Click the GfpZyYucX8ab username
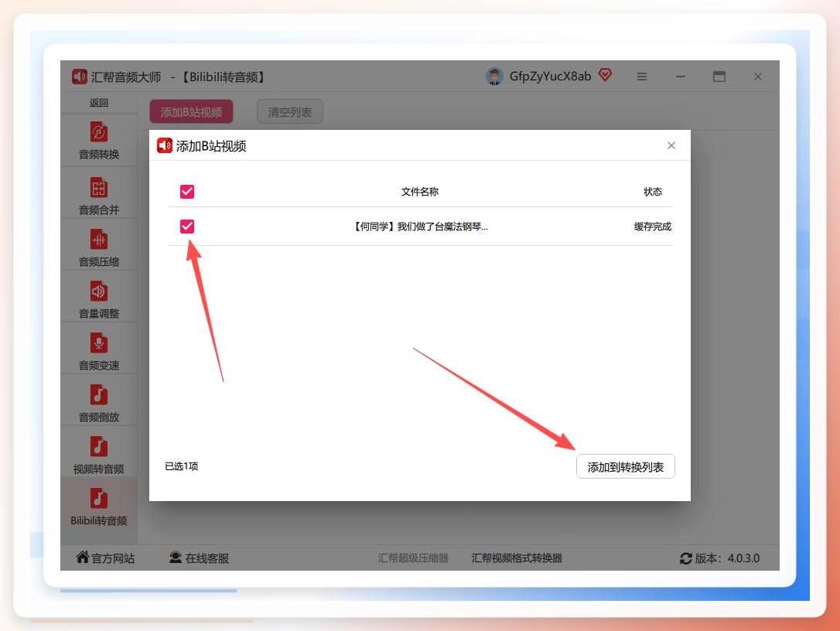 [550, 77]
